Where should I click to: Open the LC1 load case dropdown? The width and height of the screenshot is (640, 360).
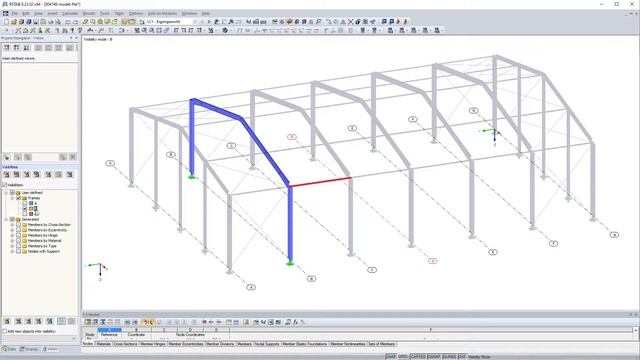click(194, 22)
